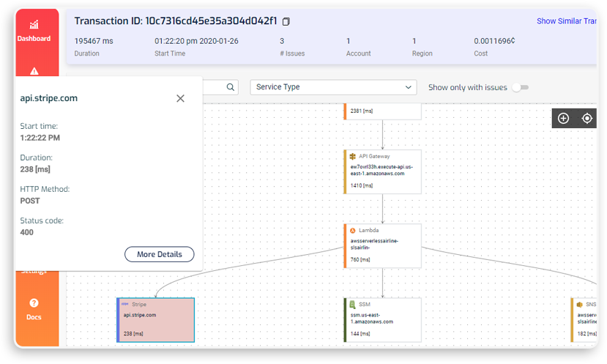Toggle Show only with issues switch
The image size is (607, 364).
[521, 87]
